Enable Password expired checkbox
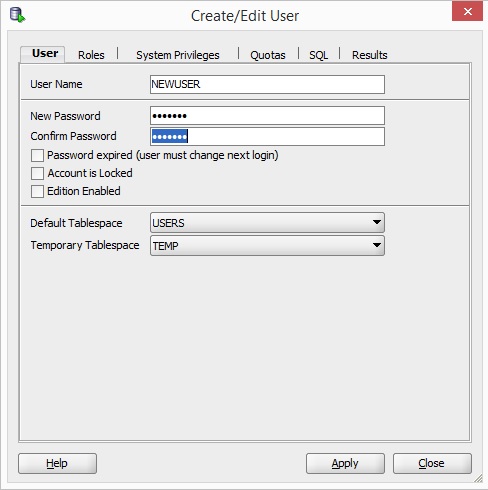 click(x=37, y=155)
